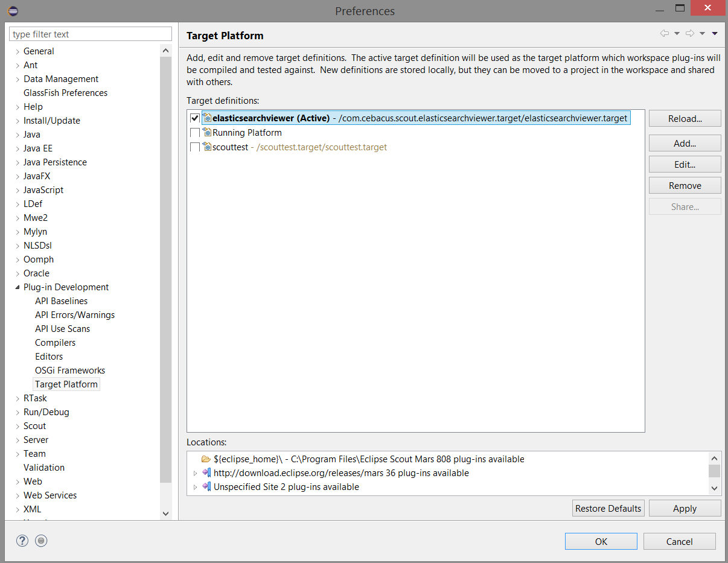Click the download.eclipse.org site location icon
Screen dimensions: 728x563
click(x=206, y=473)
